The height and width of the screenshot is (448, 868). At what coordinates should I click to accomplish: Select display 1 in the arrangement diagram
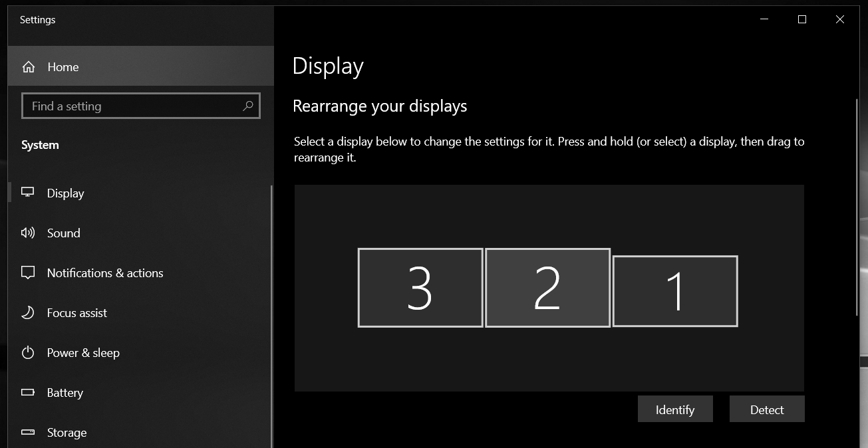pyautogui.click(x=674, y=290)
